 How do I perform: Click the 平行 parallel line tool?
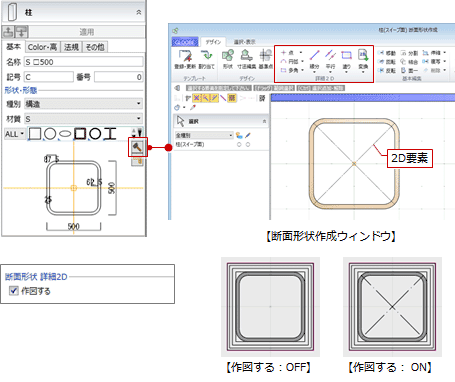[330, 60]
